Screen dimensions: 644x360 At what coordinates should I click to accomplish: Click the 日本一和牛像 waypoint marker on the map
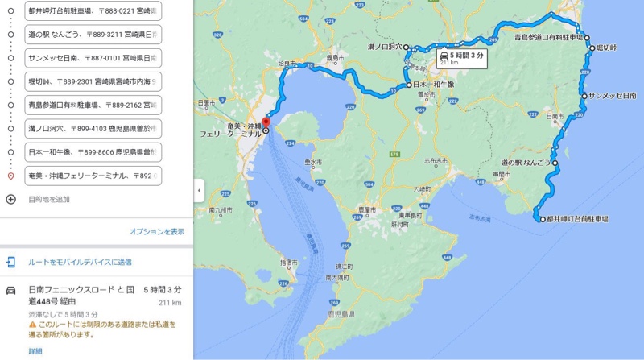[409, 85]
